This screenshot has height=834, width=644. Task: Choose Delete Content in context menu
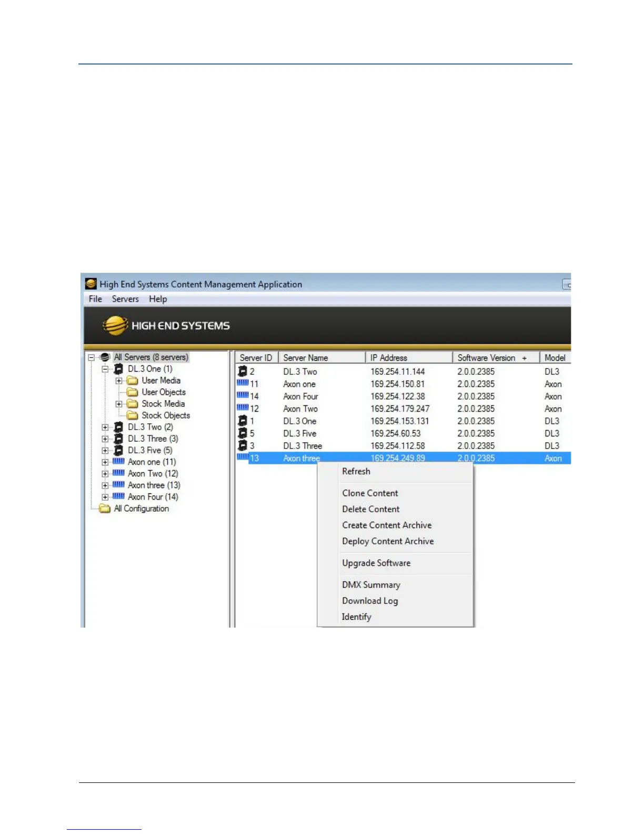click(x=371, y=509)
